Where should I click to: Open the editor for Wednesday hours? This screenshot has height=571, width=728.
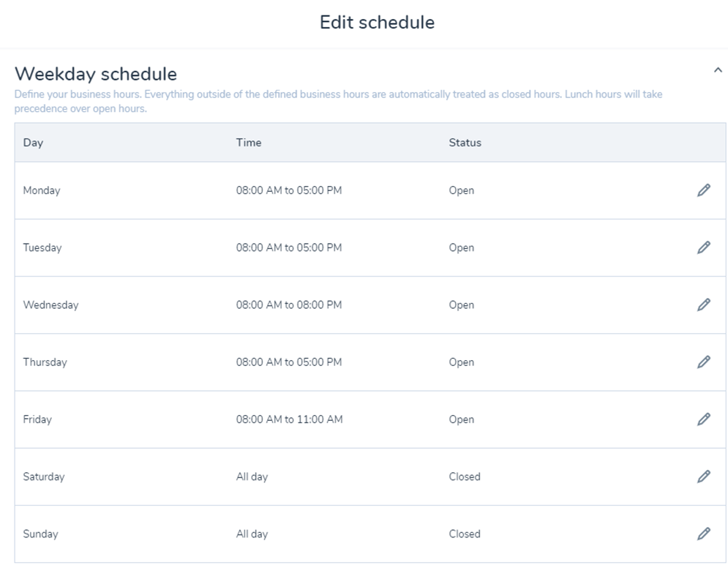click(x=703, y=305)
